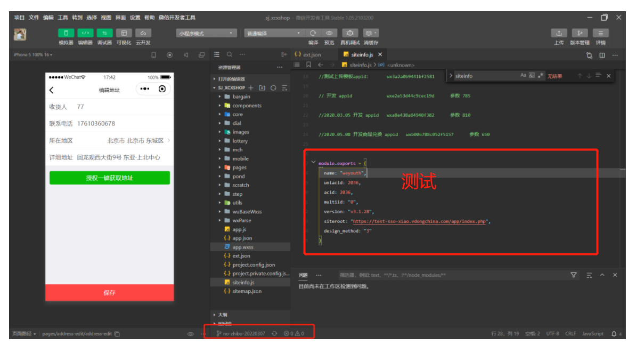The width and height of the screenshot is (644, 344).
Task: Click the 编译 compile refresh icon
Action: coord(313,33)
